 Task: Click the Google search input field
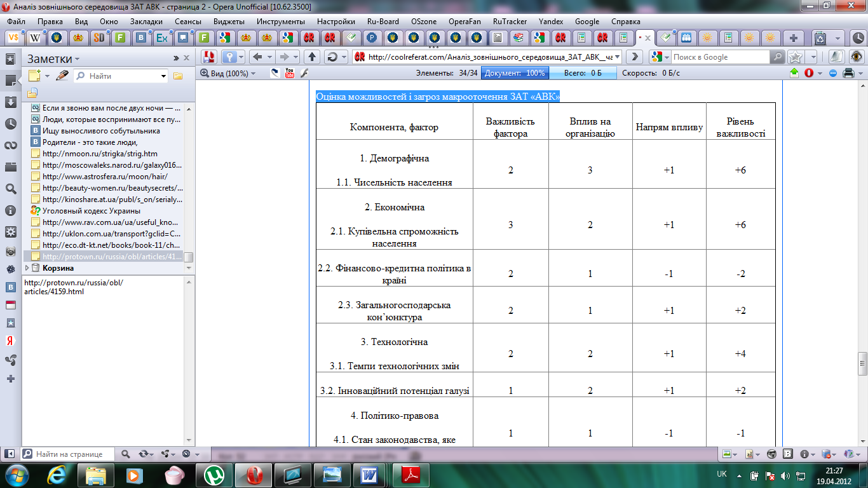[721, 57]
